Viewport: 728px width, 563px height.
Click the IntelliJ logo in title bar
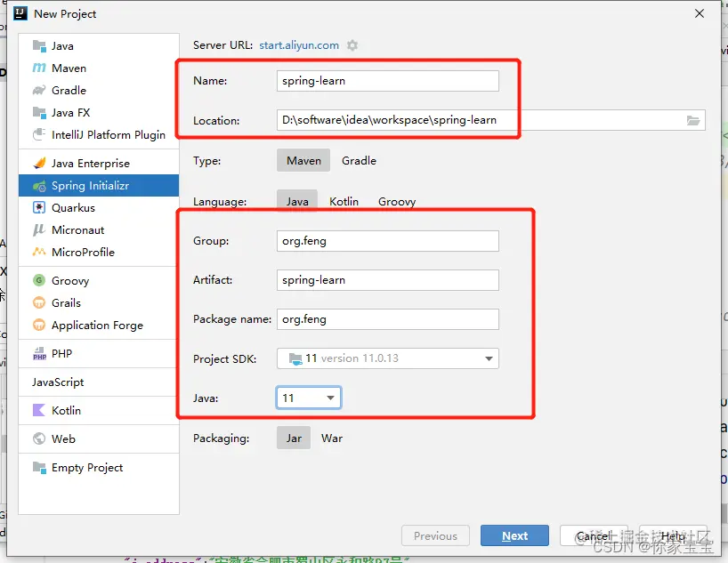(x=20, y=13)
